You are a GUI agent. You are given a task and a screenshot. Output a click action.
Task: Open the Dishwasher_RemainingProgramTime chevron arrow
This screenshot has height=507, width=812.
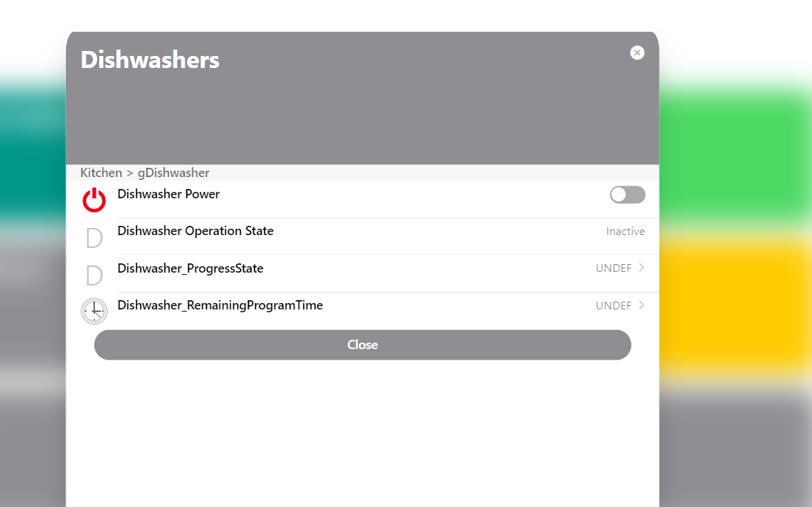click(x=641, y=305)
